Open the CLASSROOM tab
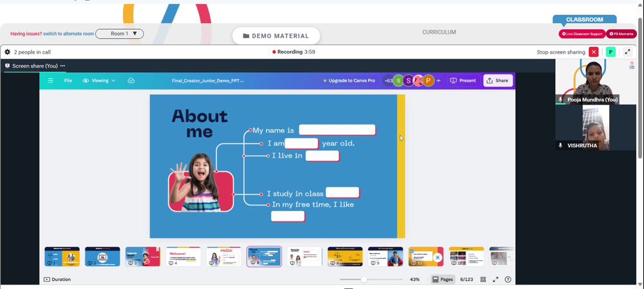The image size is (644, 289). pyautogui.click(x=585, y=19)
